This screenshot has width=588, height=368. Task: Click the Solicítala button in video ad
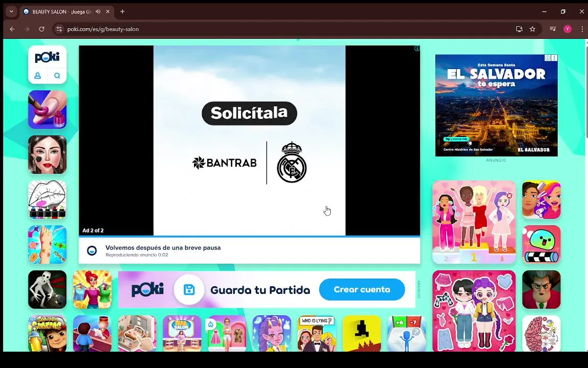point(250,113)
